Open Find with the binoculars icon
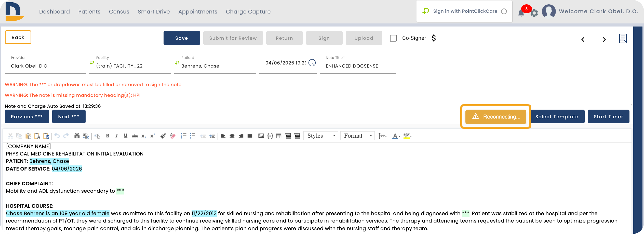 tap(77, 136)
